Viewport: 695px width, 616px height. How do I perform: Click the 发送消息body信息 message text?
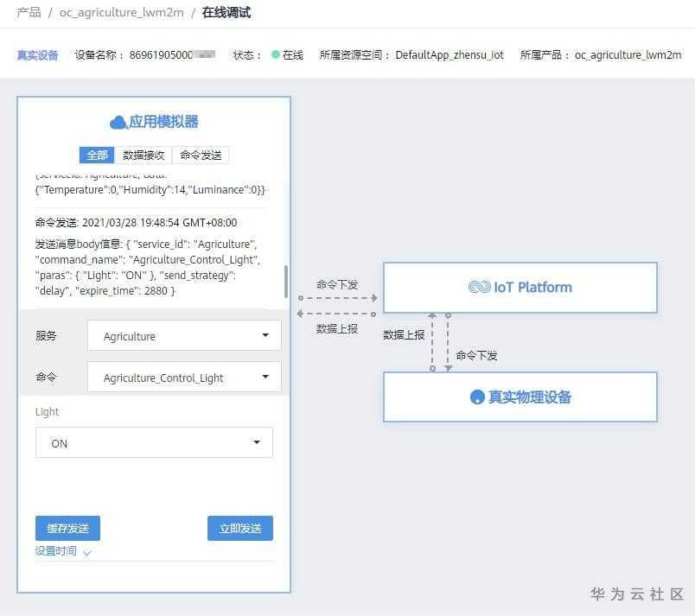(148, 268)
